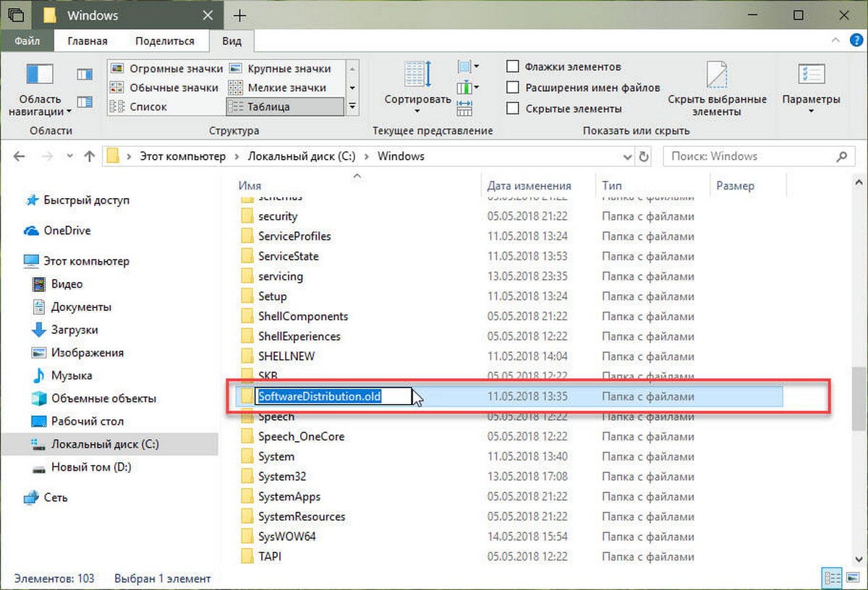Screen dimensions: 868x590
Task: Enable the Скрытые элементы checkbox
Action: pos(513,108)
